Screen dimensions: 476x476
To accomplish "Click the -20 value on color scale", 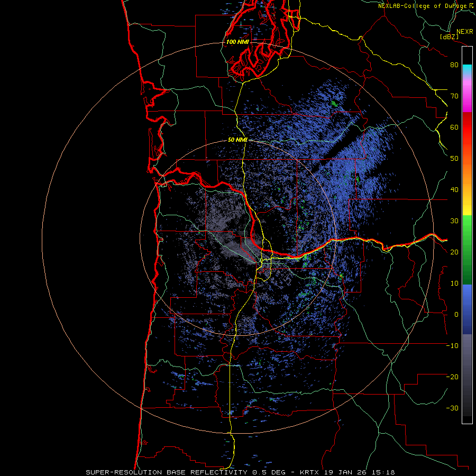I will click(452, 377).
